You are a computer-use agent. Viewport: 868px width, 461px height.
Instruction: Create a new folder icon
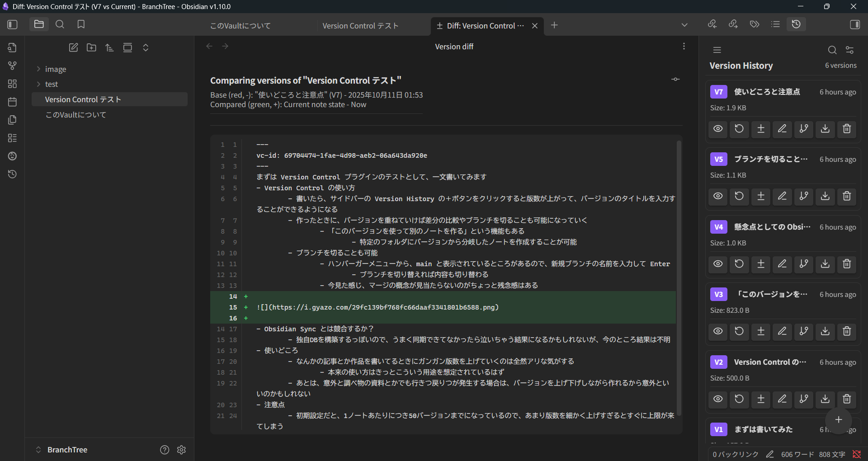click(x=91, y=47)
